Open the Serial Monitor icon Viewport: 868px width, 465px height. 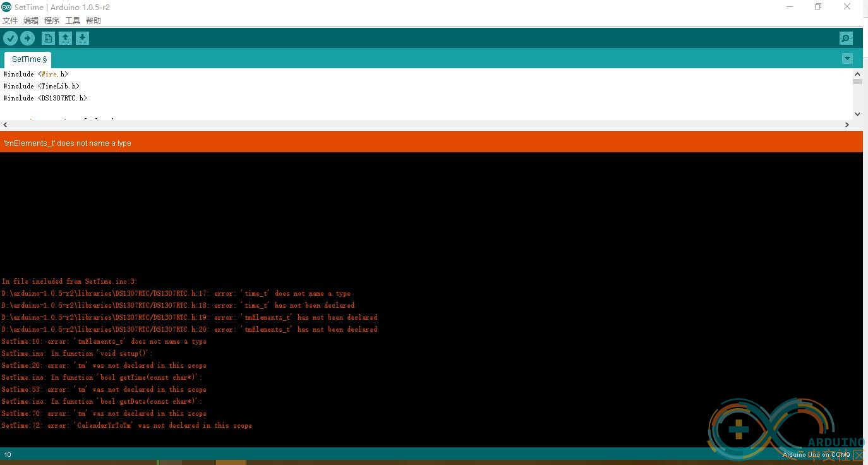[x=846, y=39]
